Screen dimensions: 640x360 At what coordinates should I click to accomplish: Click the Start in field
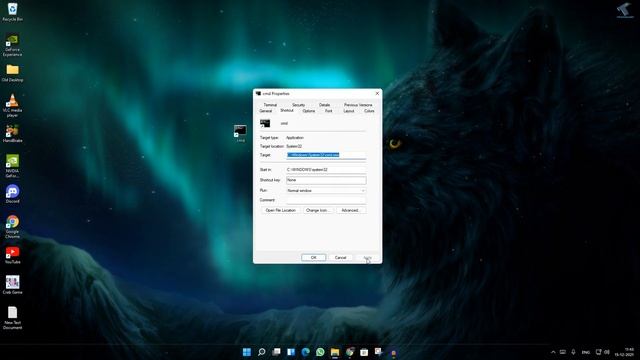[x=326, y=169]
